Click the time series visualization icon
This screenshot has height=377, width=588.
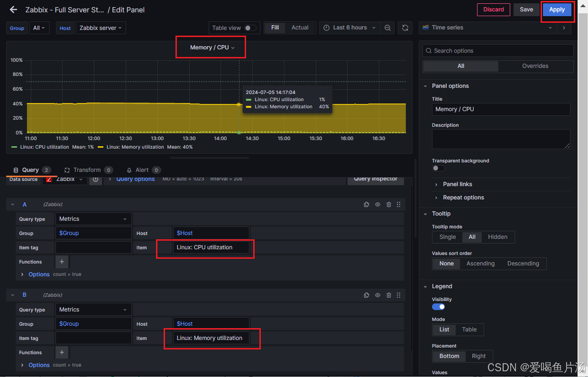[425, 28]
